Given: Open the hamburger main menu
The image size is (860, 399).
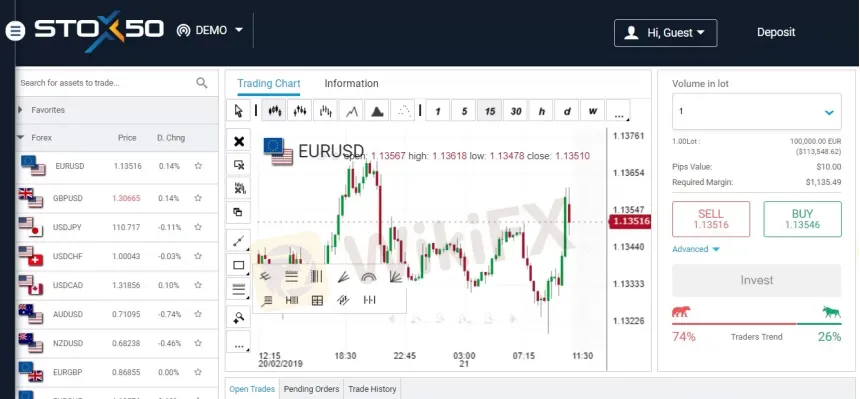Looking at the screenshot, I should click(x=15, y=31).
